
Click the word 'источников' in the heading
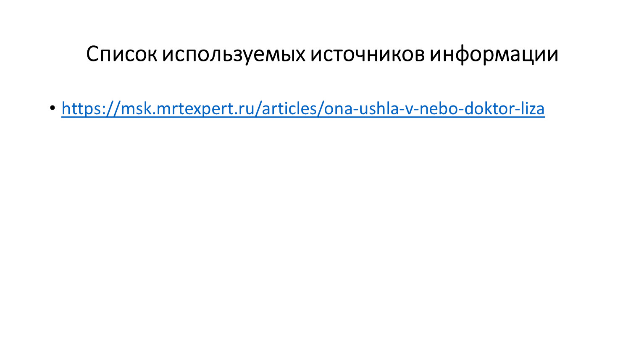coord(368,54)
